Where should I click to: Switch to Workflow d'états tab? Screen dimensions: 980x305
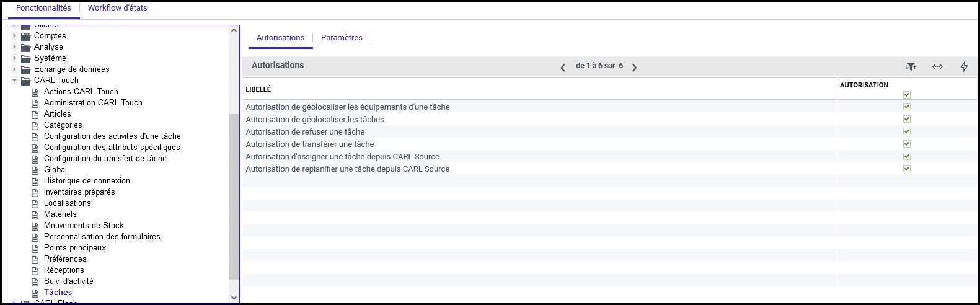pos(118,8)
